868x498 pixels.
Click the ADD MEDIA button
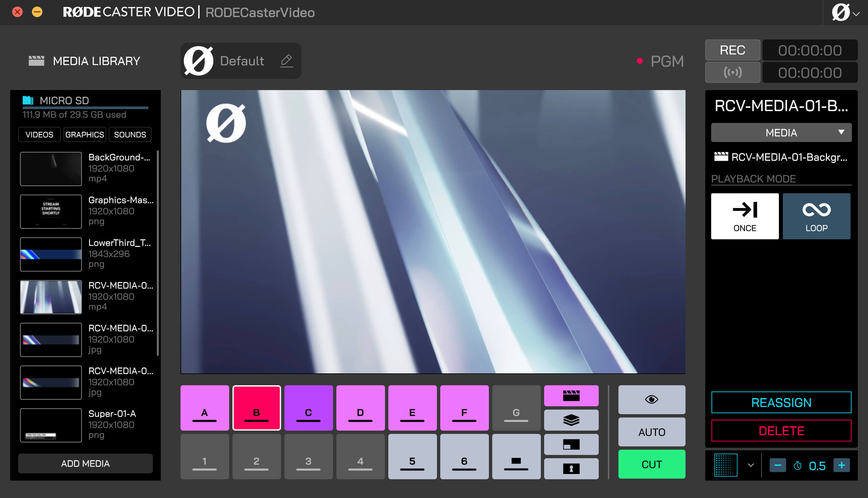(85, 463)
